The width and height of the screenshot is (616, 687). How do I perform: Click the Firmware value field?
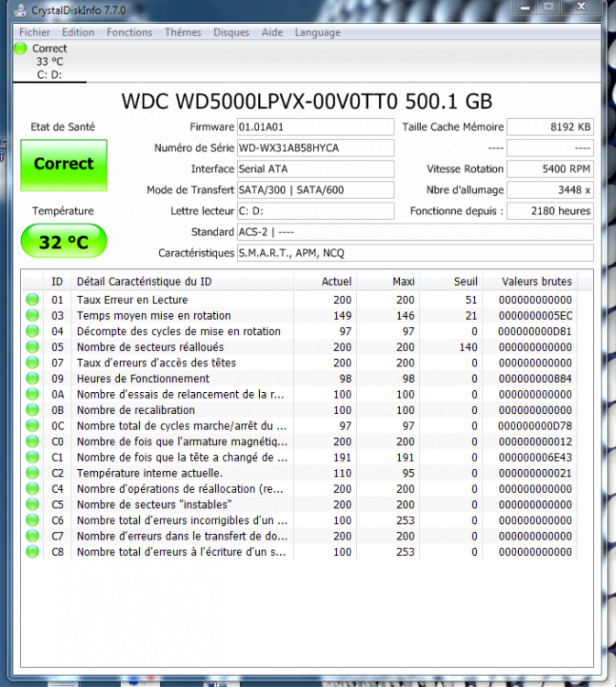315,126
